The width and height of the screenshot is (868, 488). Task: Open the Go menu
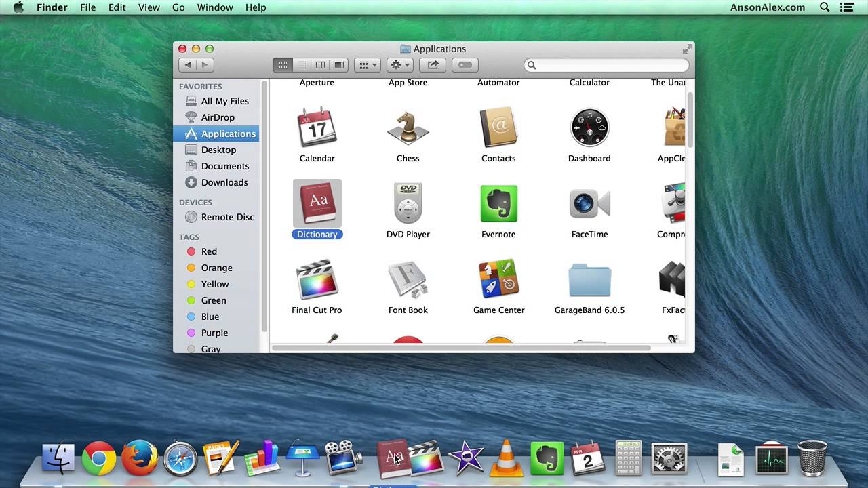pyautogui.click(x=178, y=7)
